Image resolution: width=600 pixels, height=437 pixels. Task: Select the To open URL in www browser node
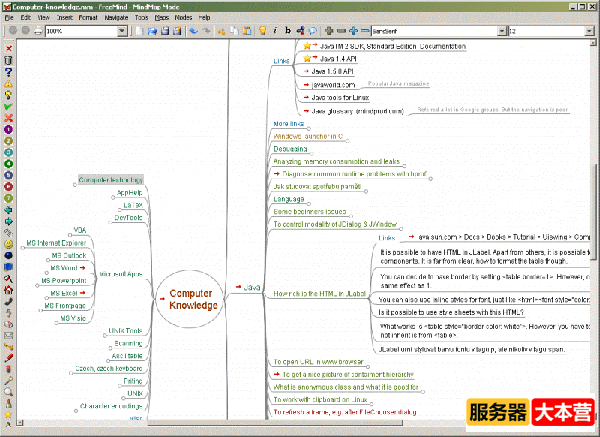(318, 362)
